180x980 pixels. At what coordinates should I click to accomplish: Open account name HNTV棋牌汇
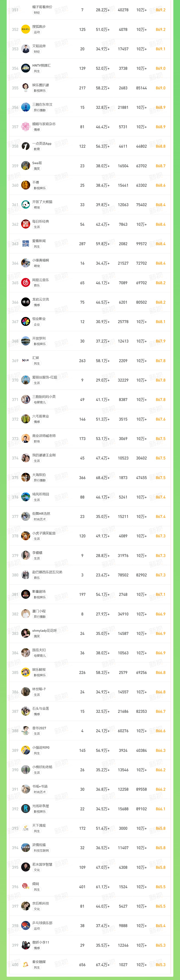coord(41,66)
